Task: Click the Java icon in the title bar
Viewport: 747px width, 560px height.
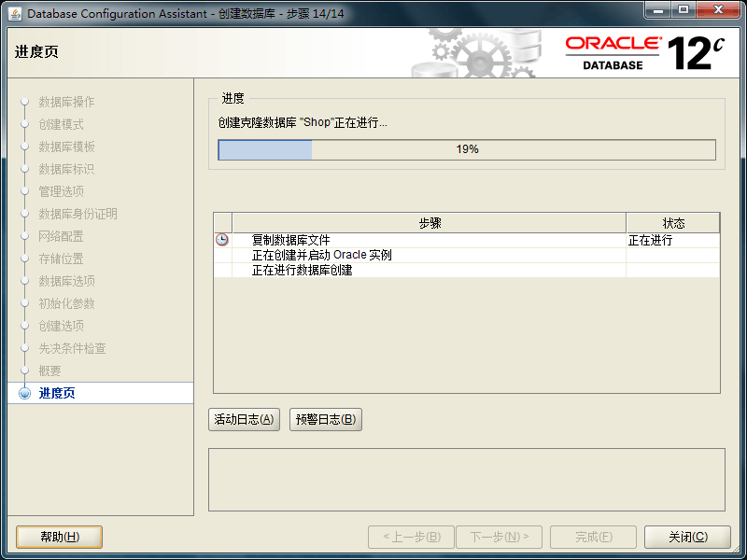Action: click(16, 14)
